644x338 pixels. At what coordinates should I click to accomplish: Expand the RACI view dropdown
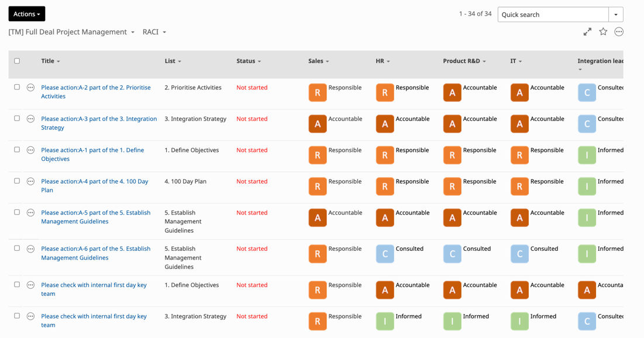154,32
